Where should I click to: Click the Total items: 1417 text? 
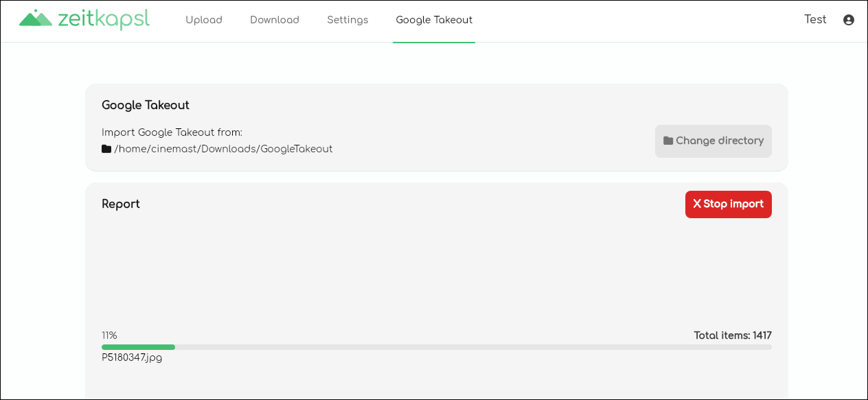[x=733, y=336]
